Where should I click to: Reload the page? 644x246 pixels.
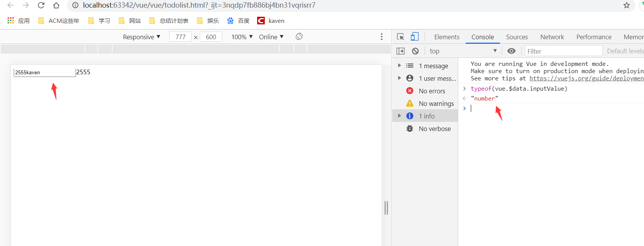[41, 5]
